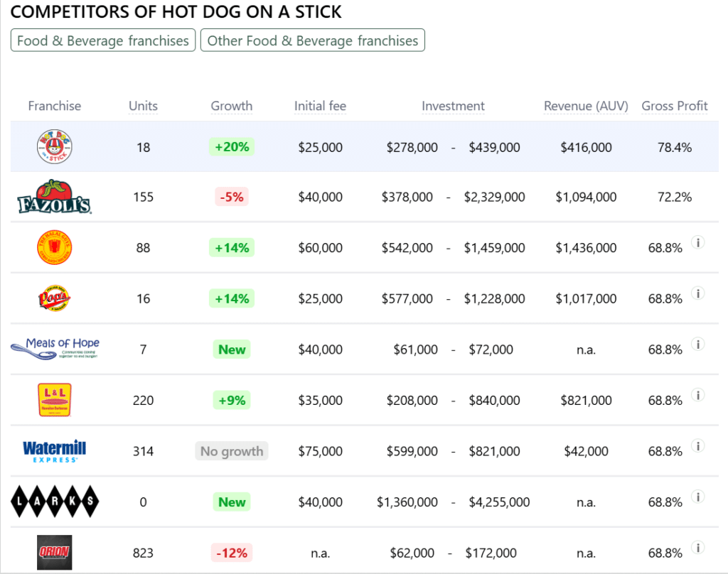Select the $1,094,000 revenue value
This screenshot has width=728, height=574.
[x=586, y=197]
